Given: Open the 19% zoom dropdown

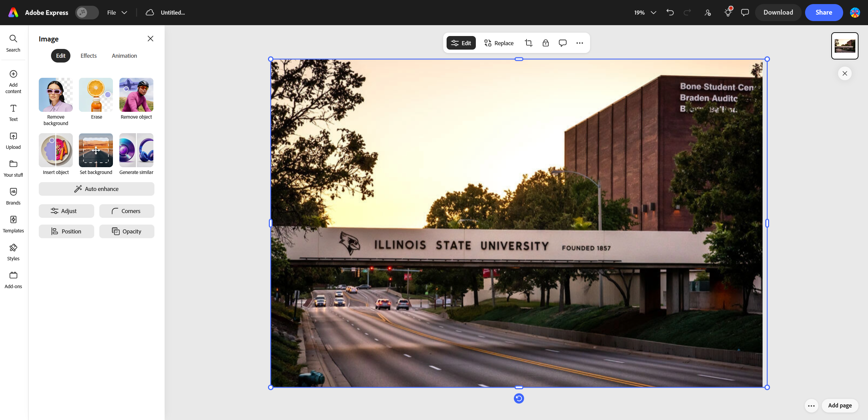Looking at the screenshot, I should (x=645, y=13).
